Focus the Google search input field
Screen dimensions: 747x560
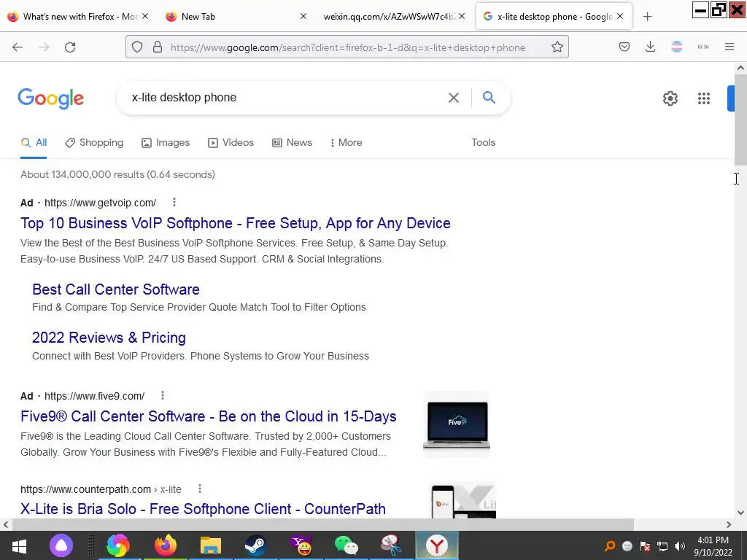[x=286, y=98]
